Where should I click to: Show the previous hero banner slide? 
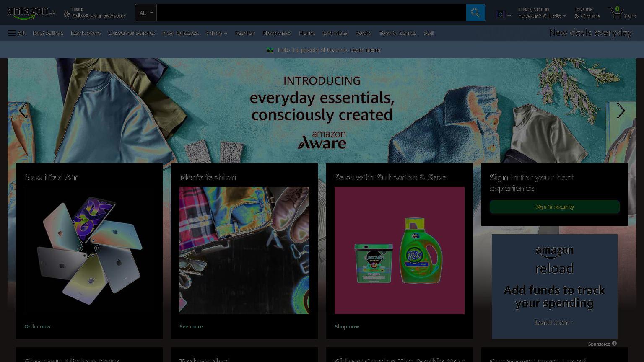point(23,111)
